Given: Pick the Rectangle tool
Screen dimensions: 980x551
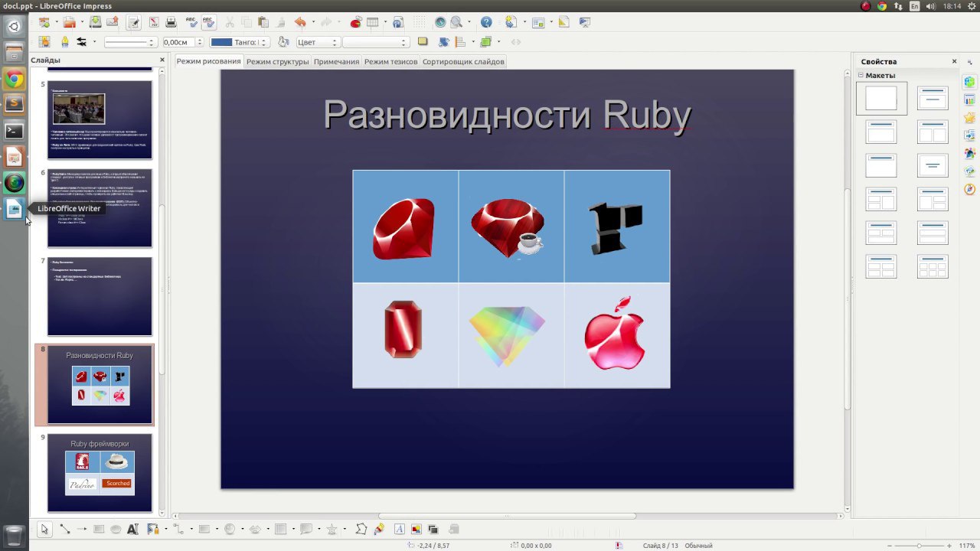Looking at the screenshot, I should (98, 529).
